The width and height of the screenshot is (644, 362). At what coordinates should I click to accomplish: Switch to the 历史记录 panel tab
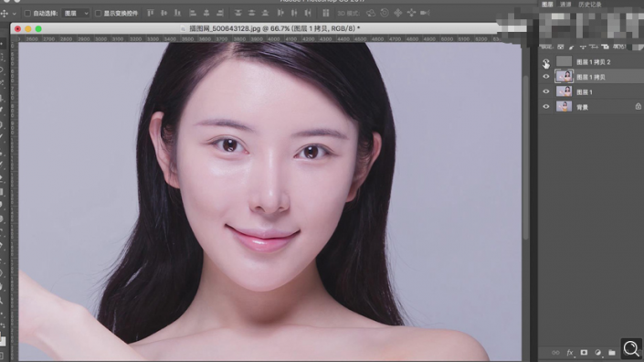pyautogui.click(x=590, y=5)
